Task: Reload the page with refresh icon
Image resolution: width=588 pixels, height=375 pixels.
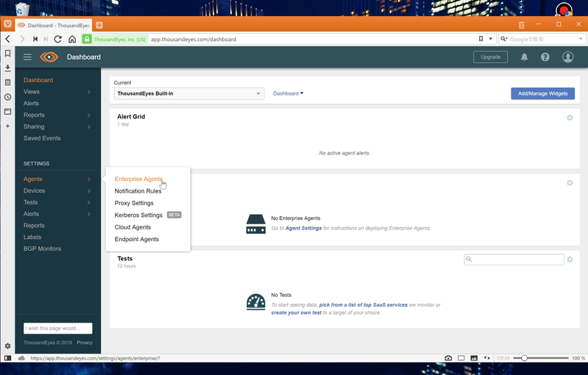Action: (58, 39)
